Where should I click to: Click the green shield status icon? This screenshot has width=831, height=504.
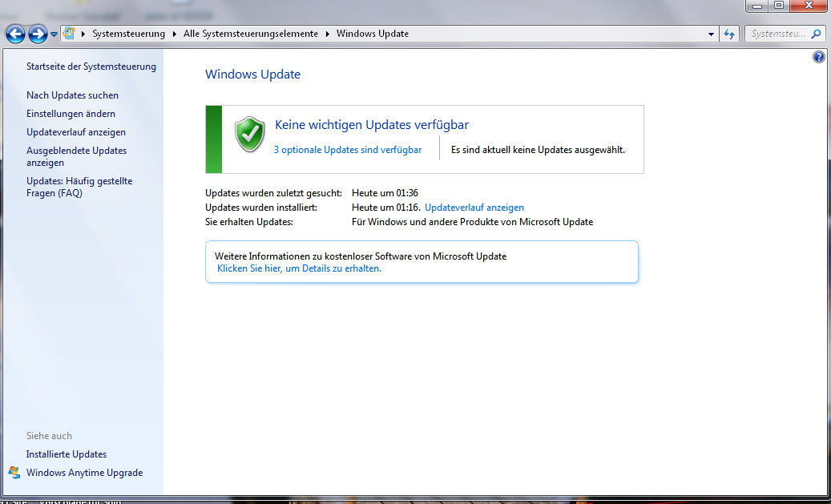[249, 134]
